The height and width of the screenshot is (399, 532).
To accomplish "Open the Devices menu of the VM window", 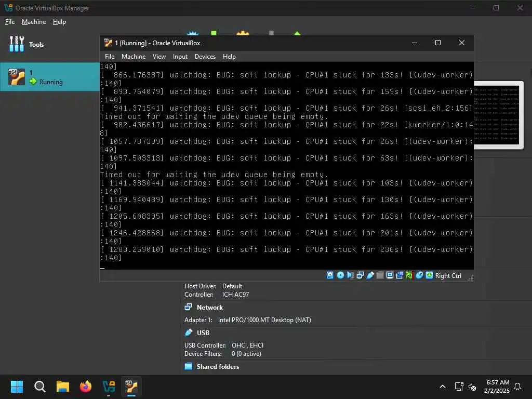I will pyautogui.click(x=205, y=57).
